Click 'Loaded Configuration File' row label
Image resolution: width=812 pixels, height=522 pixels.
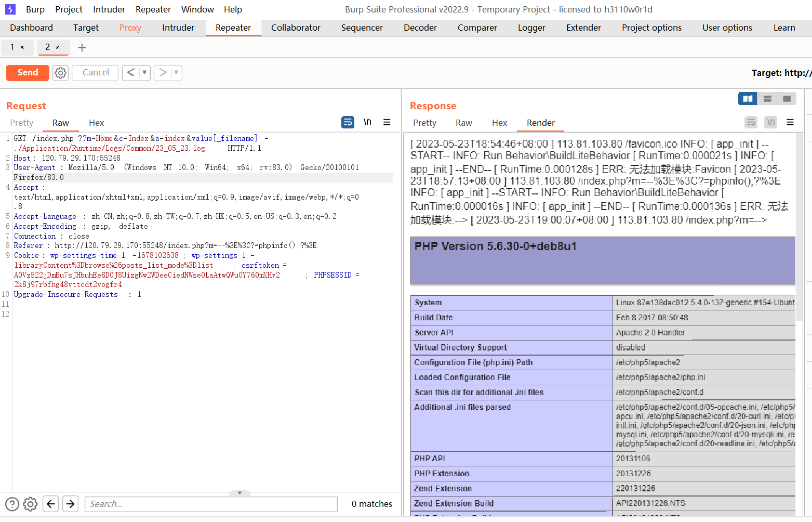(462, 377)
